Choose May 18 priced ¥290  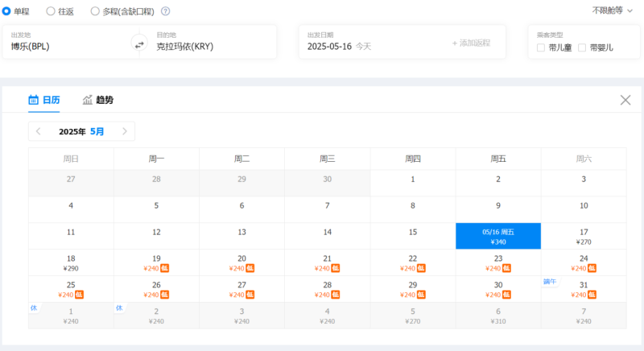pyautogui.click(x=71, y=262)
